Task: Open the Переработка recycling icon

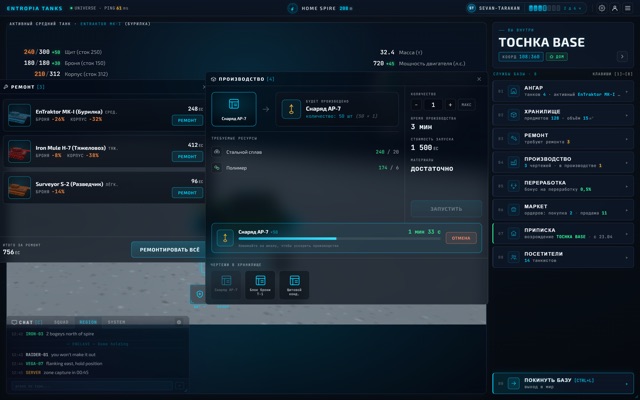Action: pos(513,186)
